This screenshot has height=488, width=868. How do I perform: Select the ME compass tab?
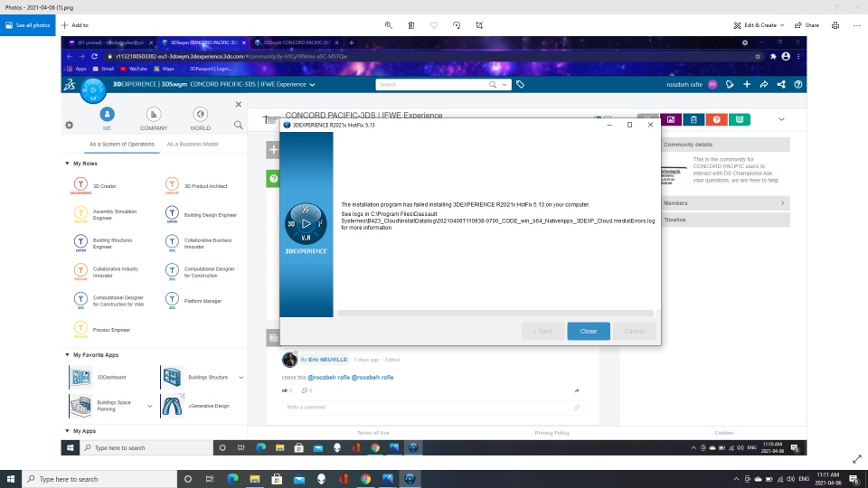107,119
